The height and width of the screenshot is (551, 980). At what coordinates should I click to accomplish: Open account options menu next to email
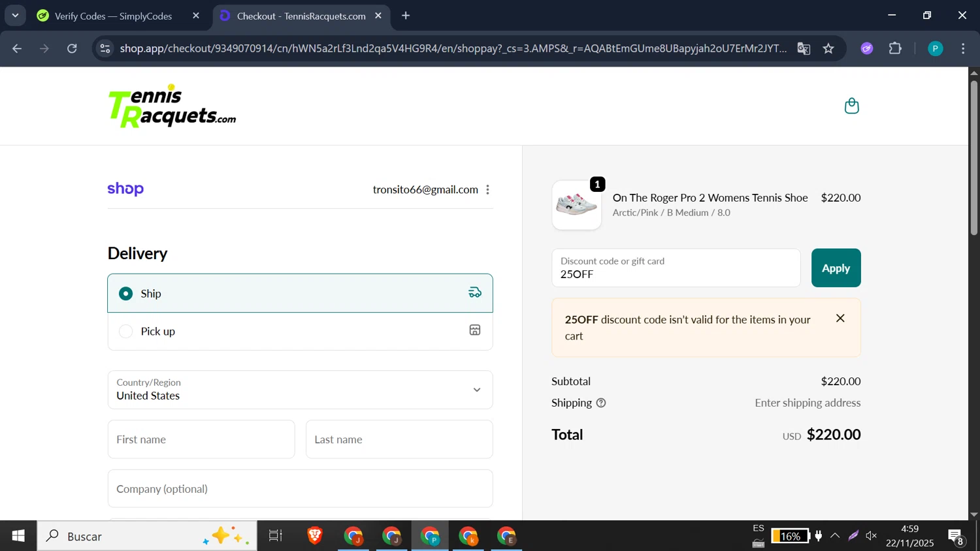487,189
